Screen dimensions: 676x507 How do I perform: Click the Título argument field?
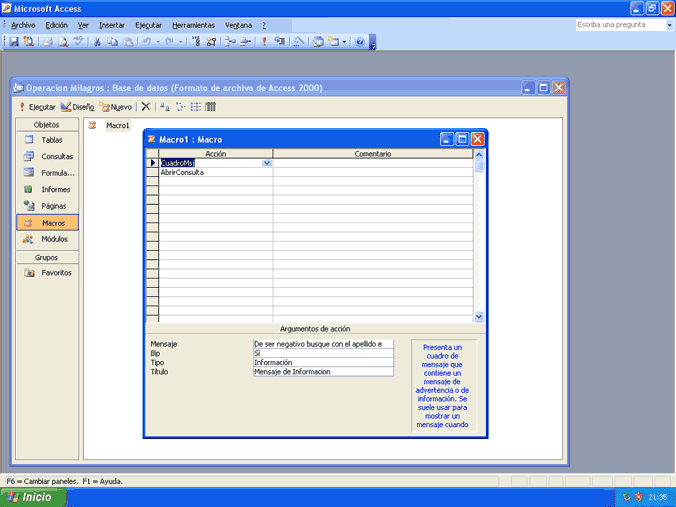pyautogui.click(x=323, y=372)
